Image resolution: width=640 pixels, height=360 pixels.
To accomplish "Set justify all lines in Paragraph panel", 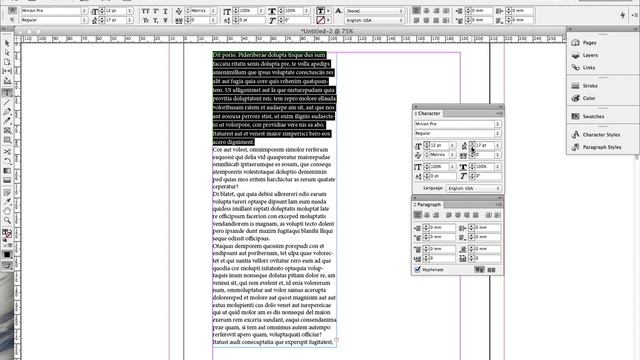I will click(476, 215).
